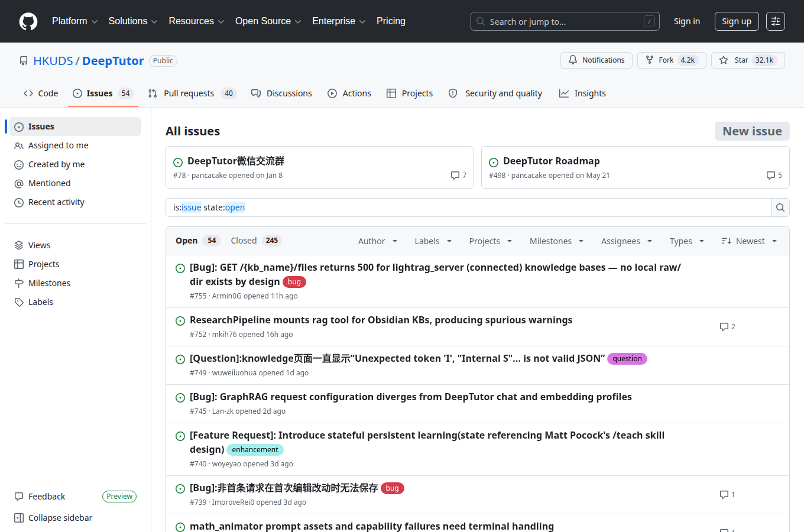Click Sign up button

click(737, 21)
